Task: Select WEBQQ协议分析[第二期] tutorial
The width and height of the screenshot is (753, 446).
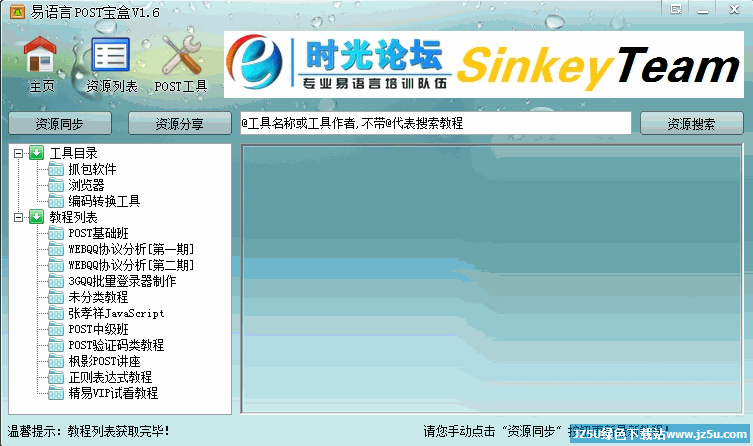Action: 131,265
